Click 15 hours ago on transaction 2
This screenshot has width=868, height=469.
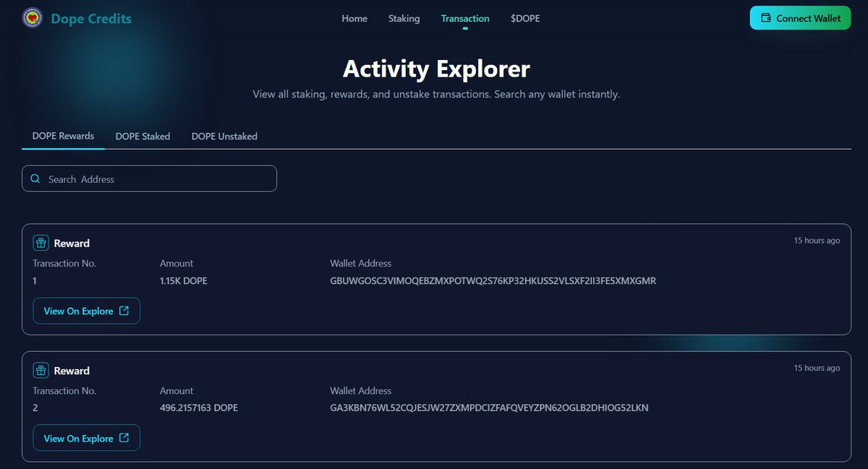[x=817, y=368]
